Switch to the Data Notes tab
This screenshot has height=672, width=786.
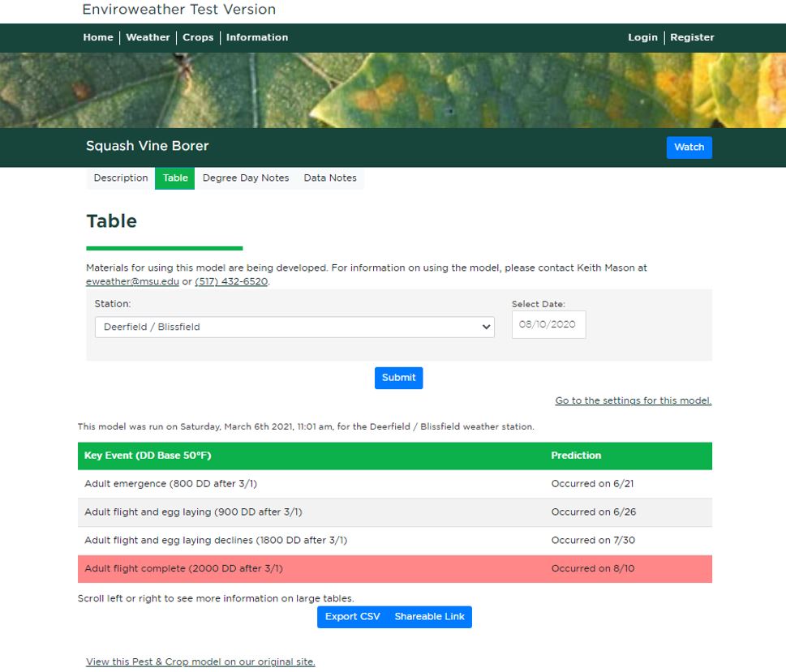click(330, 178)
